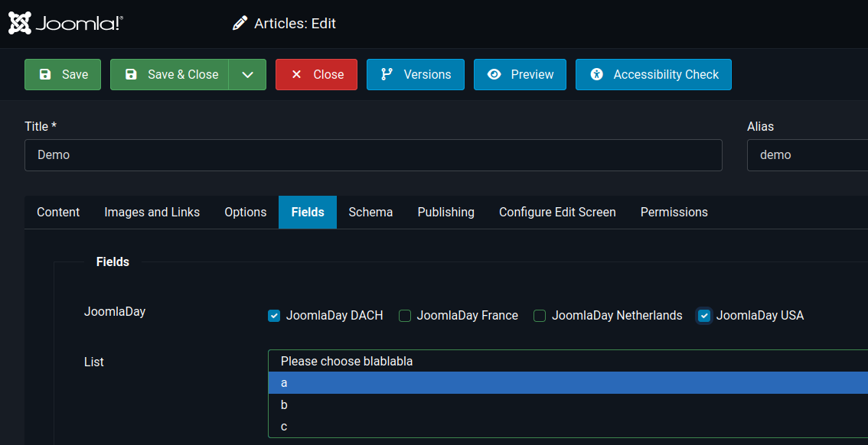The image size is (868, 445).
Task: Click into the Alias input field
Action: [808, 155]
